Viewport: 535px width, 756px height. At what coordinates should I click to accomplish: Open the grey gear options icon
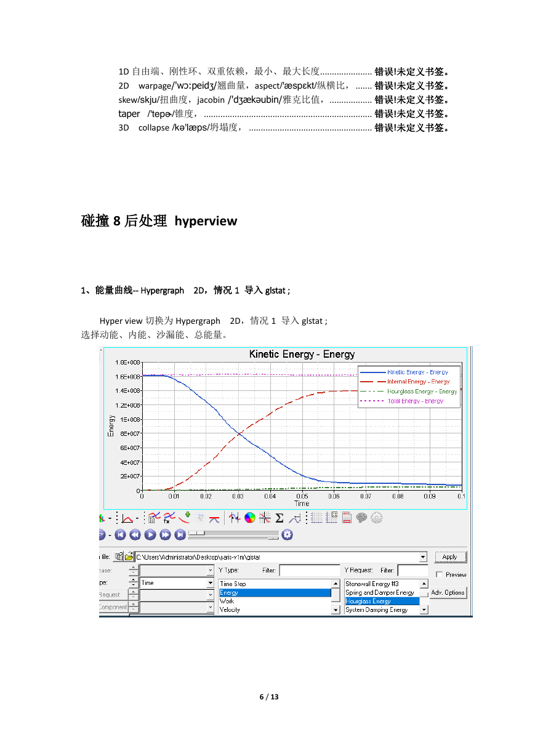377,518
